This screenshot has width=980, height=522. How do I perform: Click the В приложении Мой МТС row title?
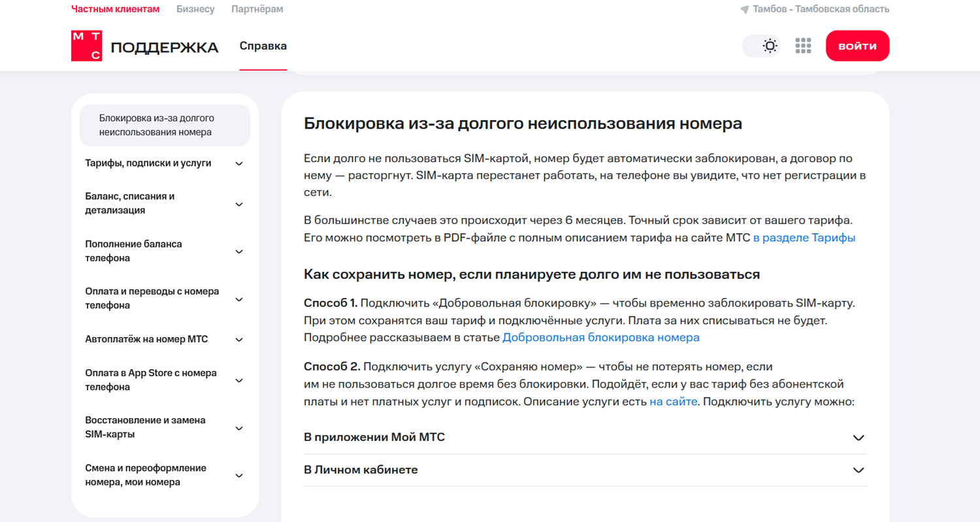coord(374,438)
